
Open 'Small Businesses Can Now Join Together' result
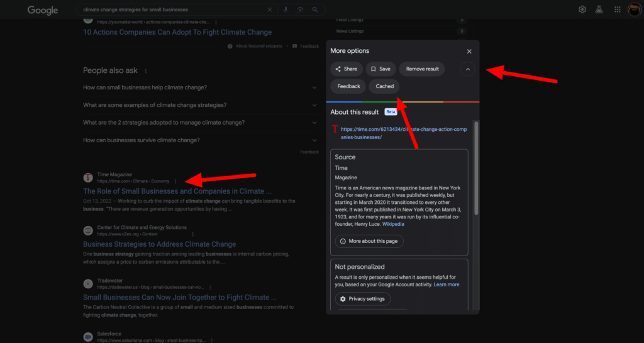179,298
